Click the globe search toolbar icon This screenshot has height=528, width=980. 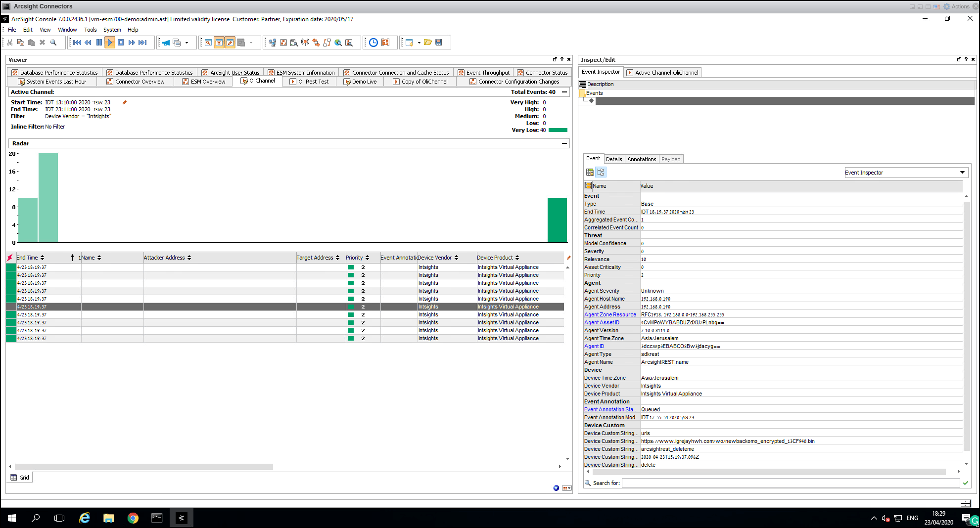pos(338,43)
